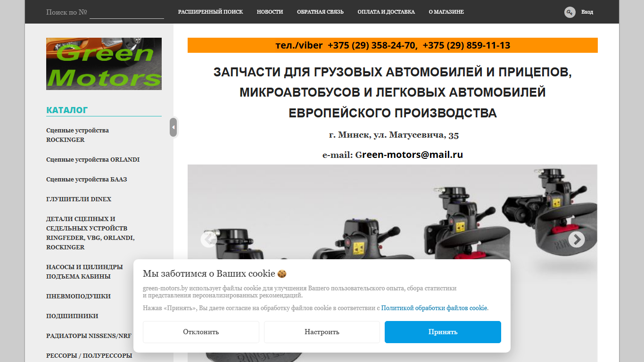Open НАСОСЫ И ЦИЛИНДРЫ ПОДЪЕМА КАБИНЫ
The width and height of the screenshot is (644, 362).
pos(84,271)
